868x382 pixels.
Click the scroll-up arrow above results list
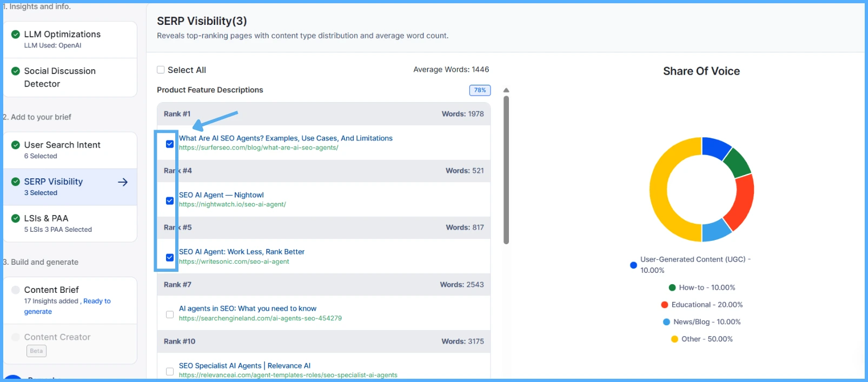(506, 90)
